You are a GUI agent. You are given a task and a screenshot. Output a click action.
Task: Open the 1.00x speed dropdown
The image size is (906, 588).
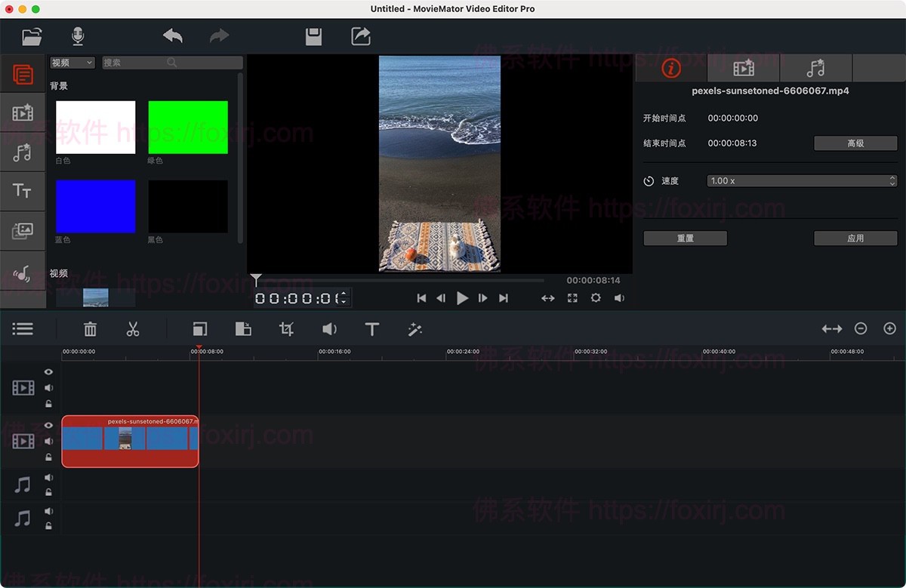click(x=801, y=180)
